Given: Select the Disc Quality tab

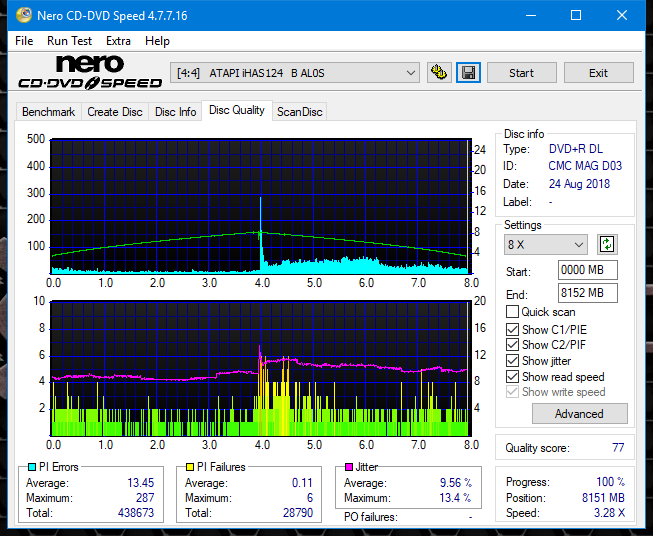Looking at the screenshot, I should [237, 110].
